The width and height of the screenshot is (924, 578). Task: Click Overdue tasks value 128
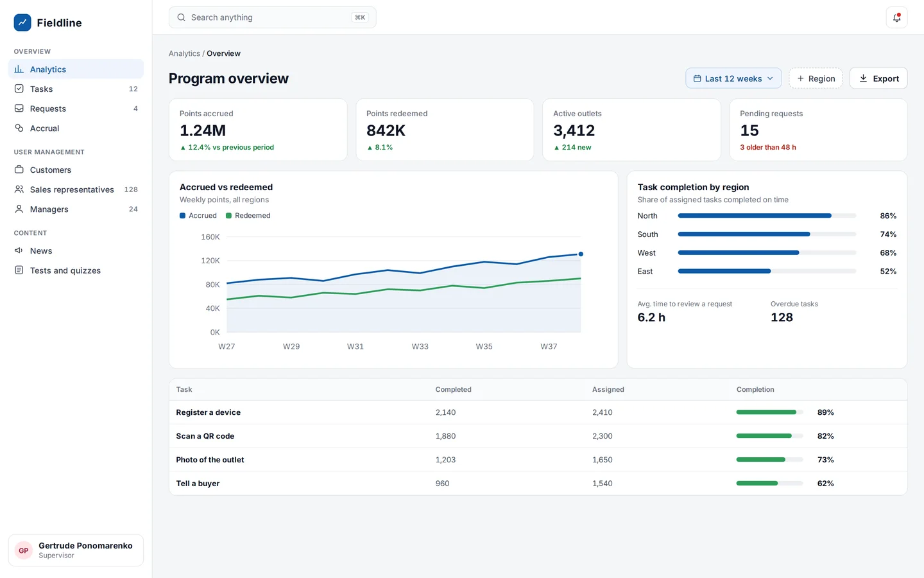coord(782,317)
